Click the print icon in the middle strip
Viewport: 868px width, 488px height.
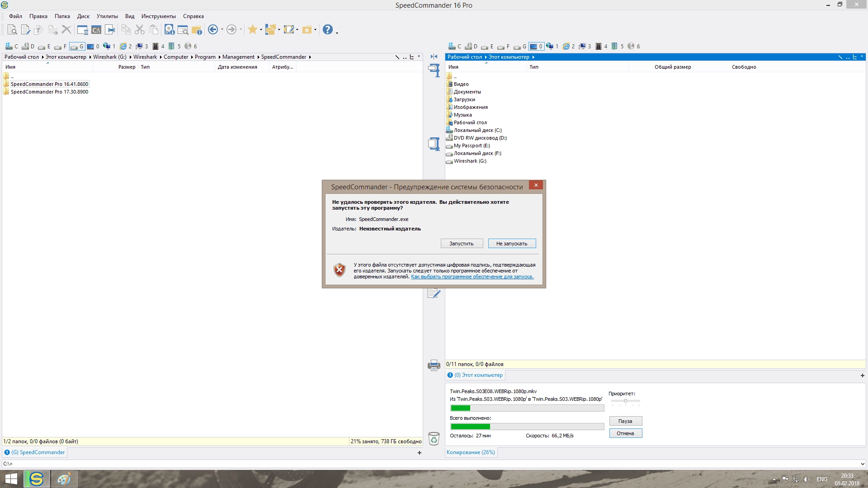coord(434,365)
